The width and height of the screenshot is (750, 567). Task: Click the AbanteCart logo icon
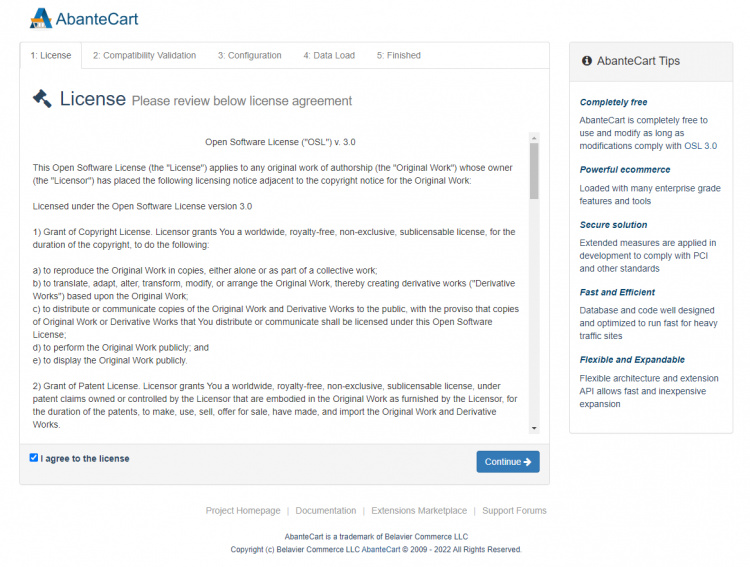click(41, 18)
